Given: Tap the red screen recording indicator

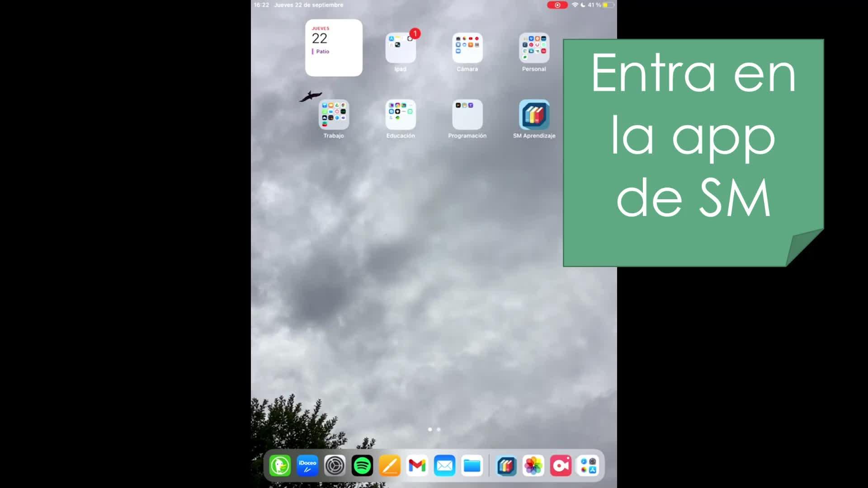Looking at the screenshot, I should tap(557, 5).
